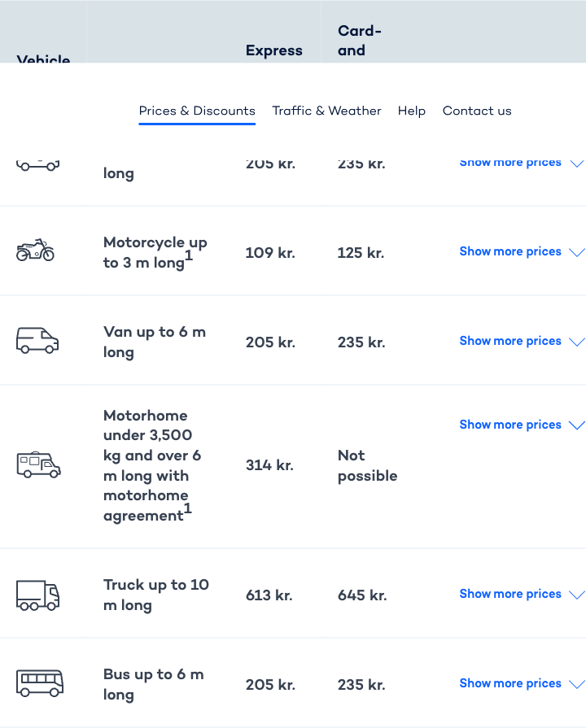Open the Help menu item
586x728 pixels.
412,111
